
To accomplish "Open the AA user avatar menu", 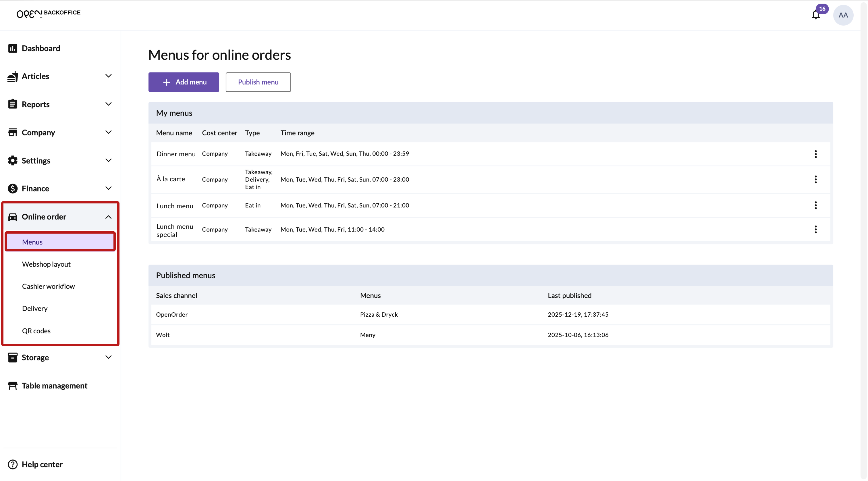I will [x=843, y=15].
